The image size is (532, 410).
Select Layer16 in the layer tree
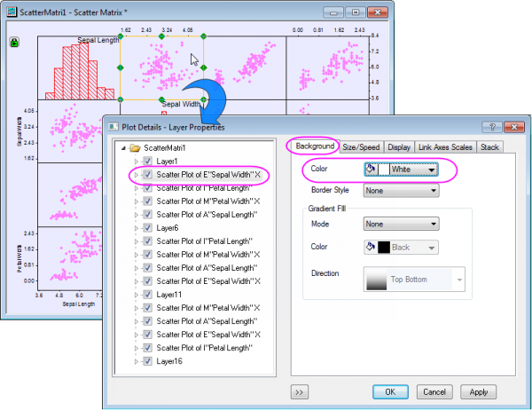point(169,360)
